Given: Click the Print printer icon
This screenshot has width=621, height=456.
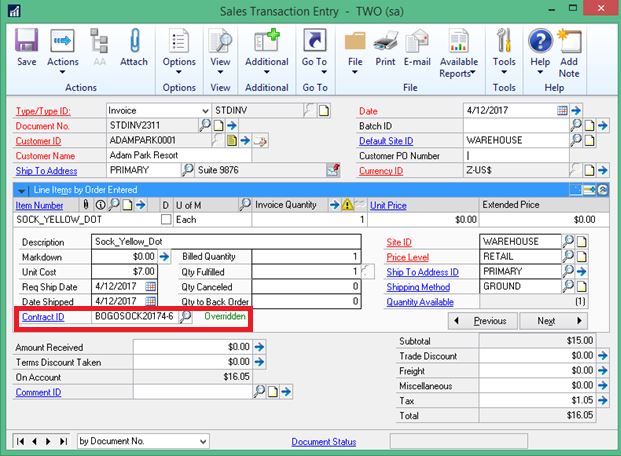Looking at the screenshot, I should click(385, 42).
